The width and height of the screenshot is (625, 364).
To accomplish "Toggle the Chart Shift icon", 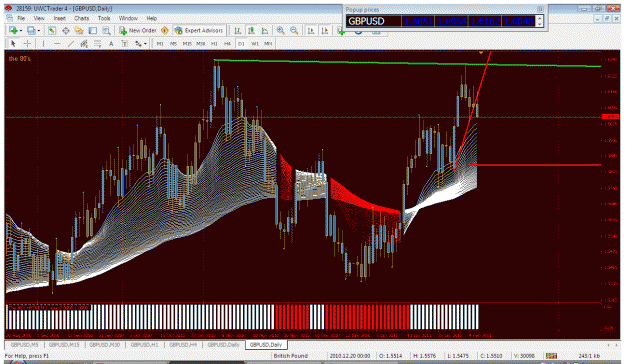I will 325,30.
